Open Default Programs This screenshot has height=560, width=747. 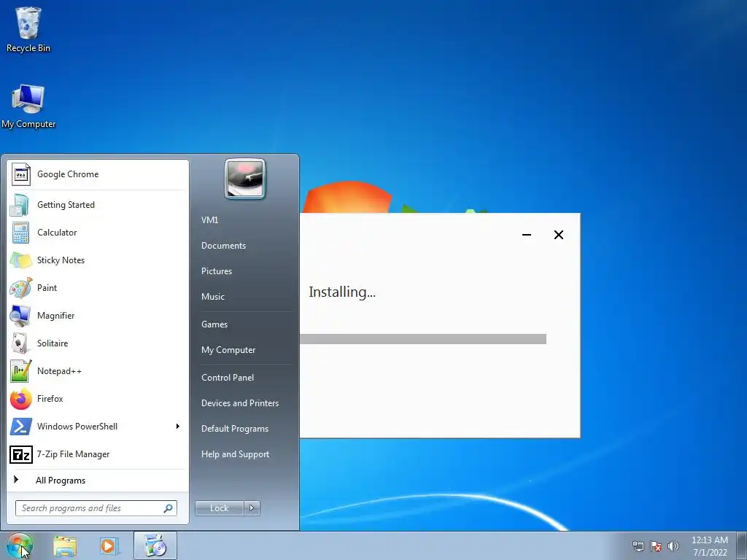click(234, 429)
